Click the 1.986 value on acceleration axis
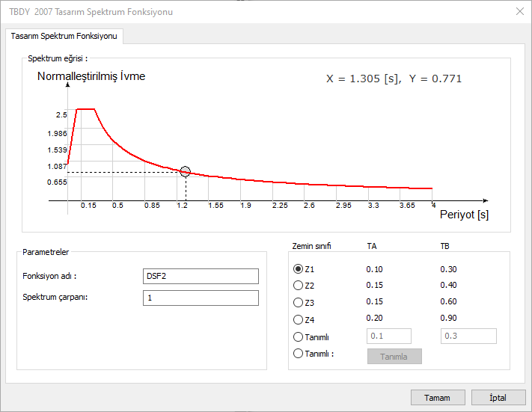 [x=57, y=134]
